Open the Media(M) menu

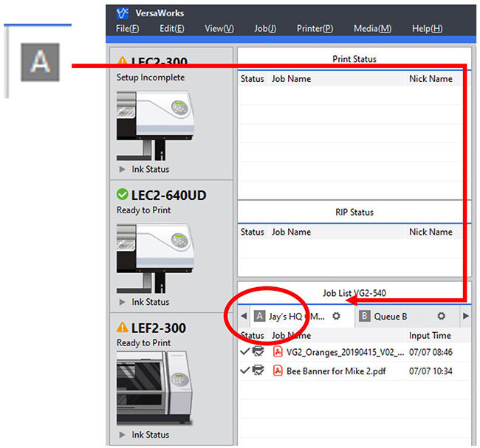(372, 29)
